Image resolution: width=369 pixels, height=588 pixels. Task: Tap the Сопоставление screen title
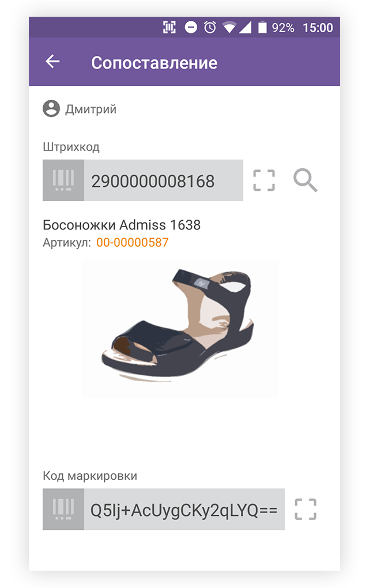154,63
